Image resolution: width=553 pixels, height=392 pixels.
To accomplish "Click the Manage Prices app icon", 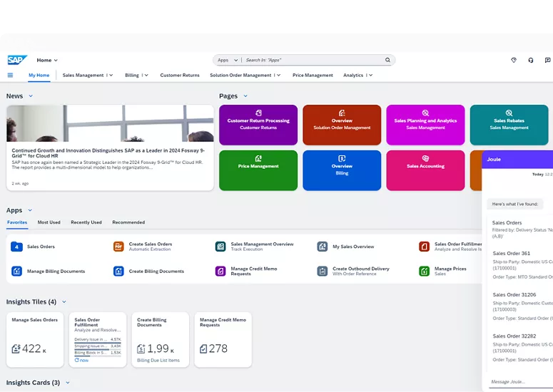I will click(424, 272).
